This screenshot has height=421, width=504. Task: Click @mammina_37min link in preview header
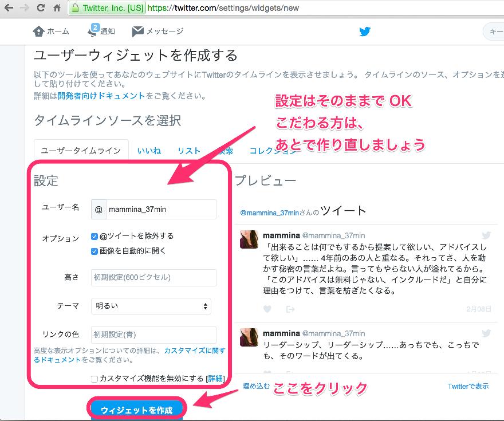[x=269, y=213]
